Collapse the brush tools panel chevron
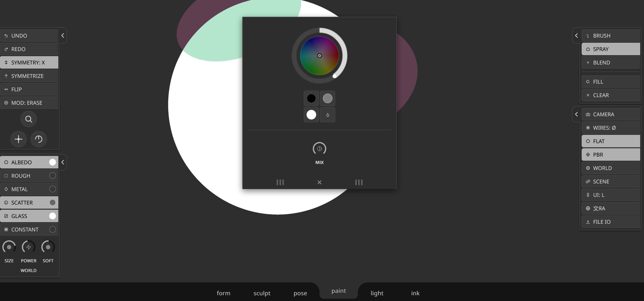Viewport: 644px width, 301px height. pos(576,35)
